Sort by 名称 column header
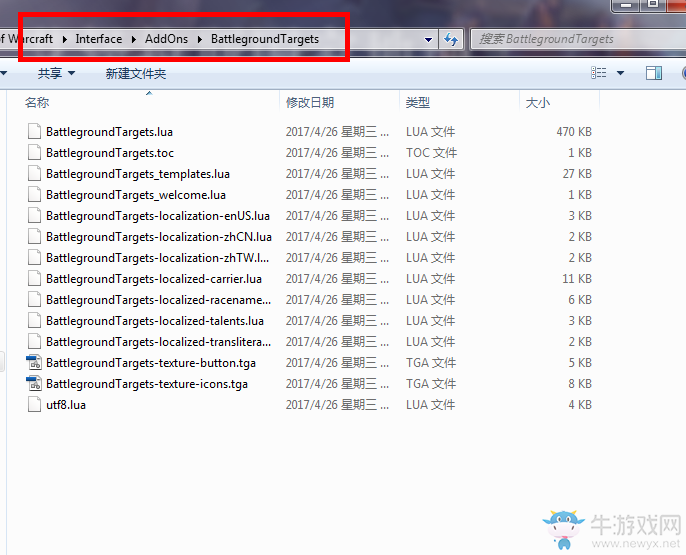 (37, 103)
